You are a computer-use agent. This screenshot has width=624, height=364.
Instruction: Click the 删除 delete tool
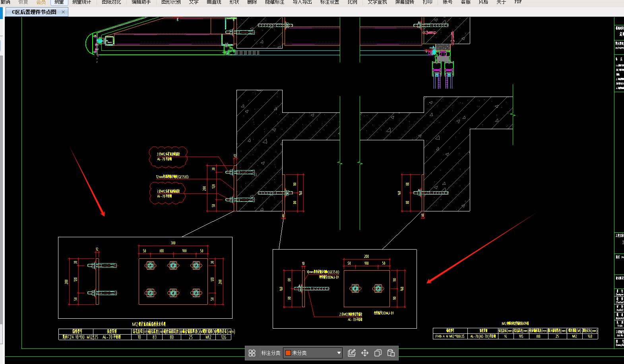[252, 2]
